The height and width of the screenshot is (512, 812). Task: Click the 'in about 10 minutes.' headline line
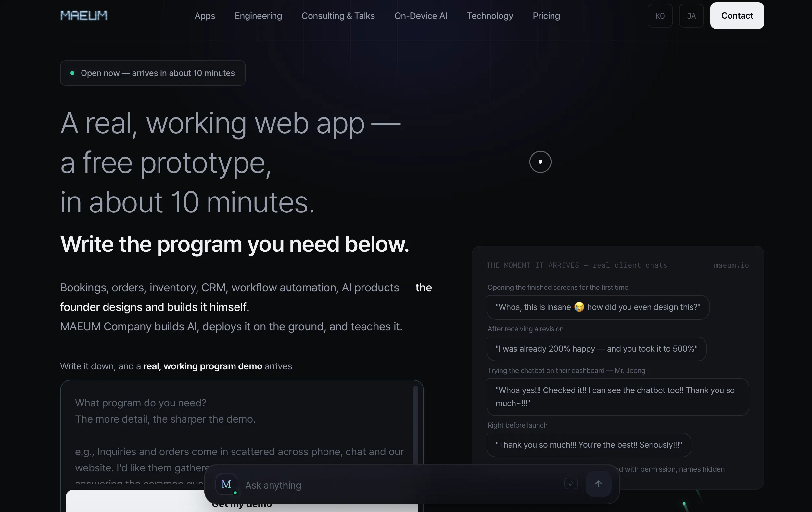coord(187,202)
